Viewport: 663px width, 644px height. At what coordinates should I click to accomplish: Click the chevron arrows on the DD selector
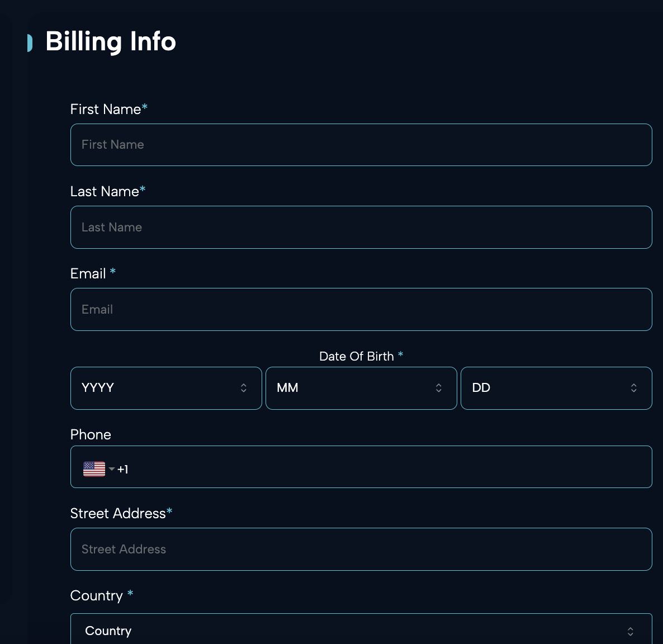click(x=633, y=388)
